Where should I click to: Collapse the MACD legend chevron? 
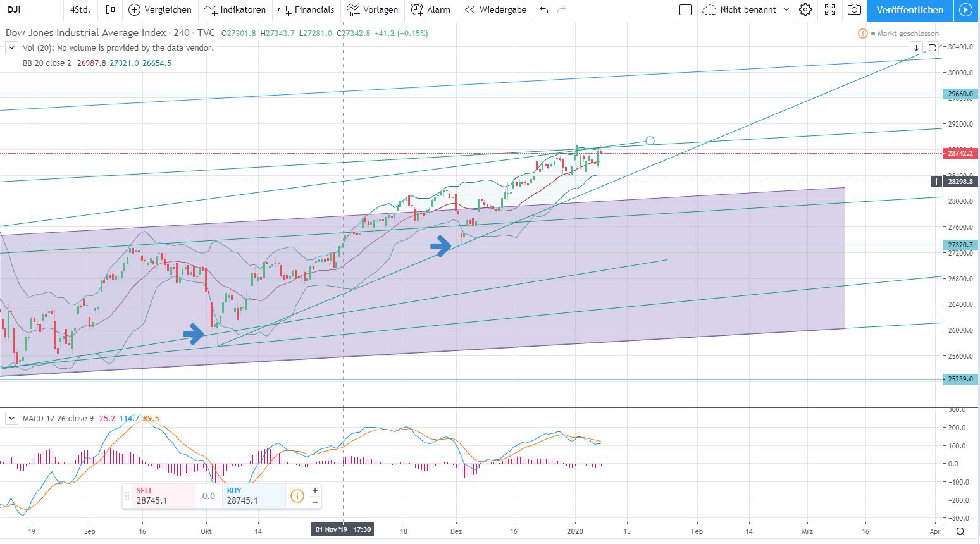pyautogui.click(x=11, y=418)
